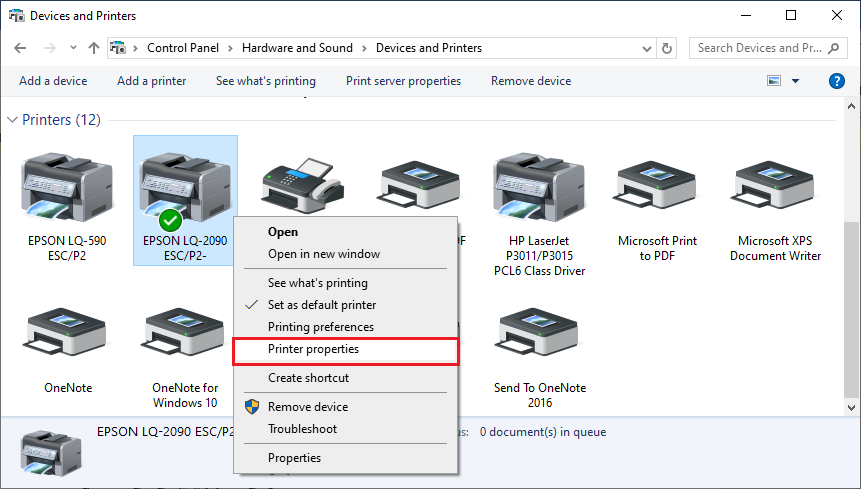Collapse the Printers (12) group
This screenshot has width=861, height=489.
(12, 120)
